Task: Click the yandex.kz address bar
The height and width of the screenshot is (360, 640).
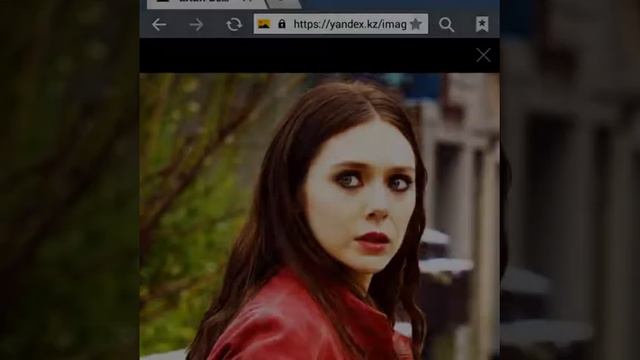Action: pyautogui.click(x=341, y=24)
